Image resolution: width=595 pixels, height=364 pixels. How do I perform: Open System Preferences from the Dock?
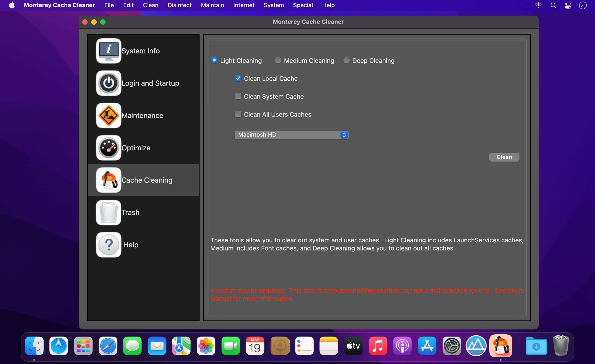tap(452, 346)
